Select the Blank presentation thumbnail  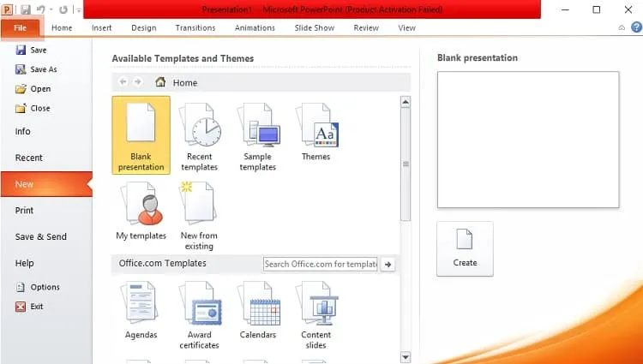(141, 135)
